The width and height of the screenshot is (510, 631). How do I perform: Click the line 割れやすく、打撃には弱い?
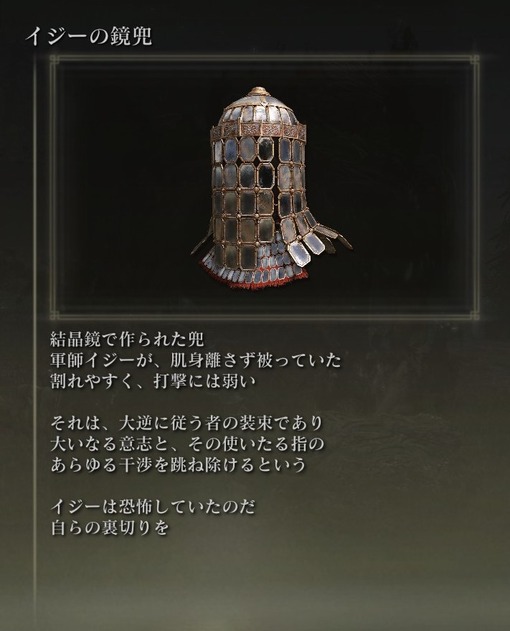[x=153, y=381]
